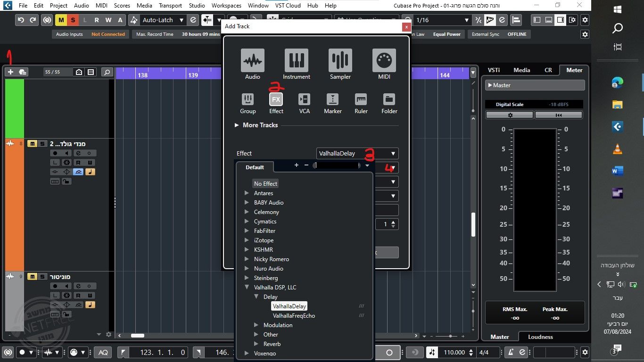Mute track מנדי גולד 2 with M button
The image size is (644, 362).
(32, 144)
